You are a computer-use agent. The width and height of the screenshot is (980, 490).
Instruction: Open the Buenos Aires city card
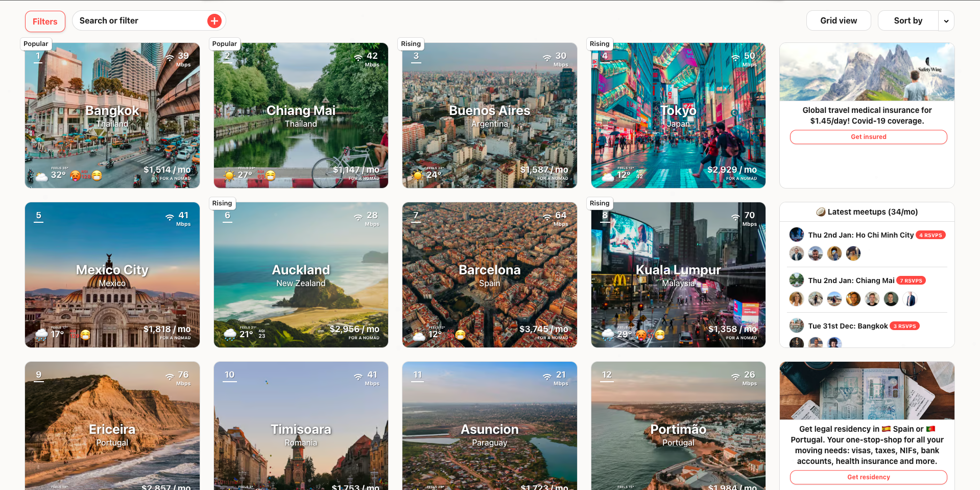tap(490, 115)
